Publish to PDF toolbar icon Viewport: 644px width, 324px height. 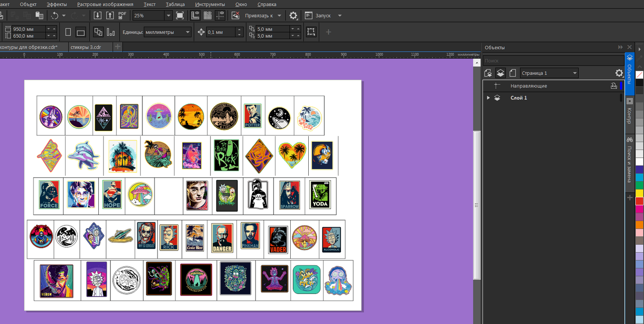(122, 15)
